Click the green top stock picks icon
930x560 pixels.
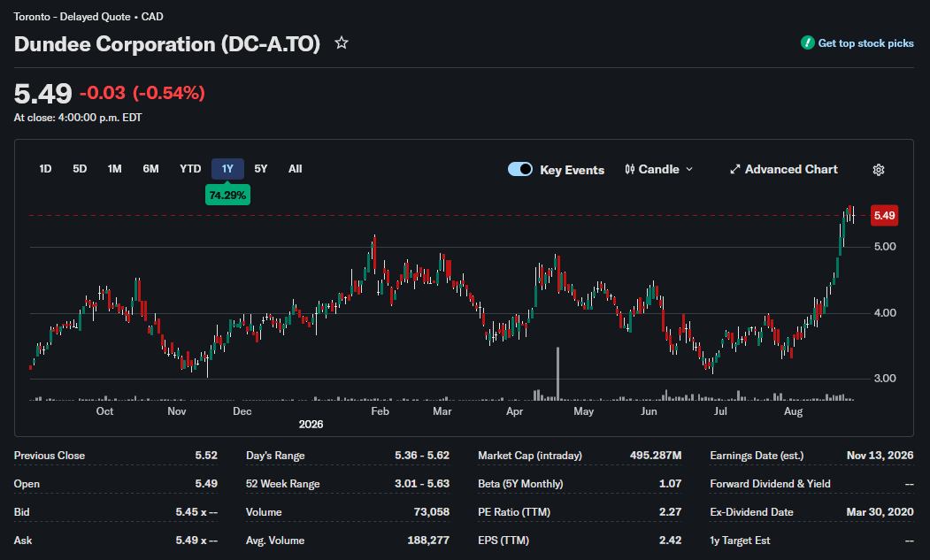(x=807, y=42)
